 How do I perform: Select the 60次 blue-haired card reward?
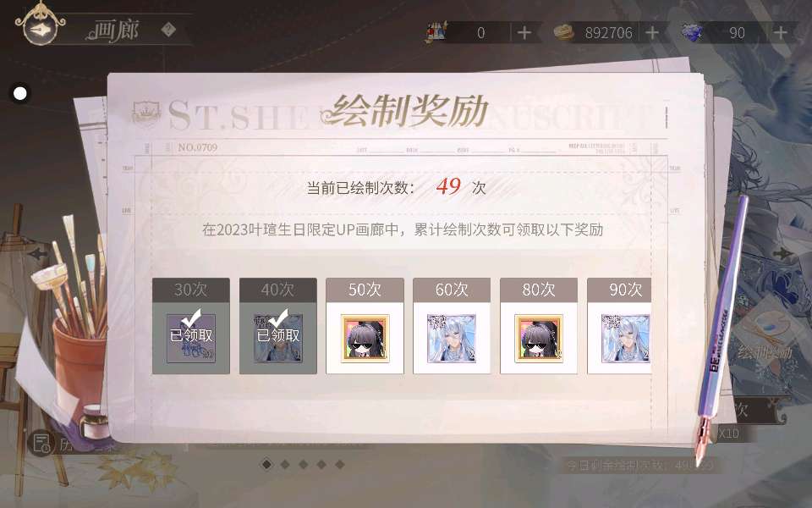451,339
